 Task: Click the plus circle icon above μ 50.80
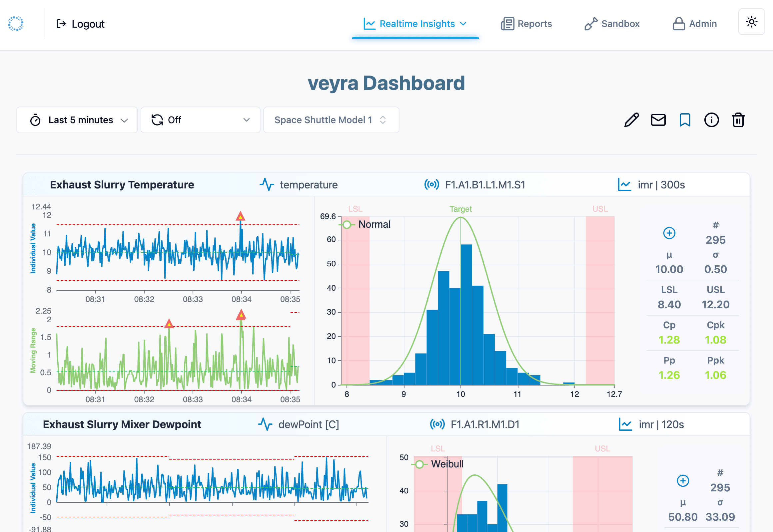(x=683, y=481)
